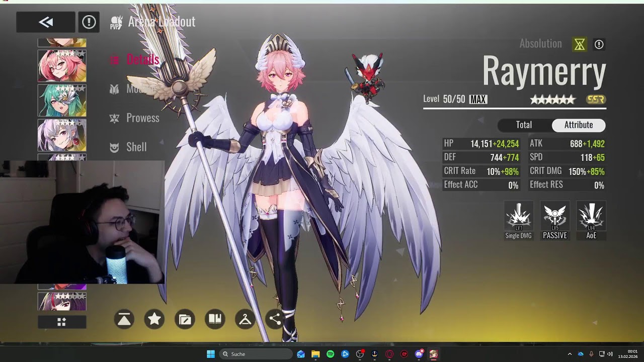Open the network tray icon
Screen dimensions: 644x362
coord(602,354)
